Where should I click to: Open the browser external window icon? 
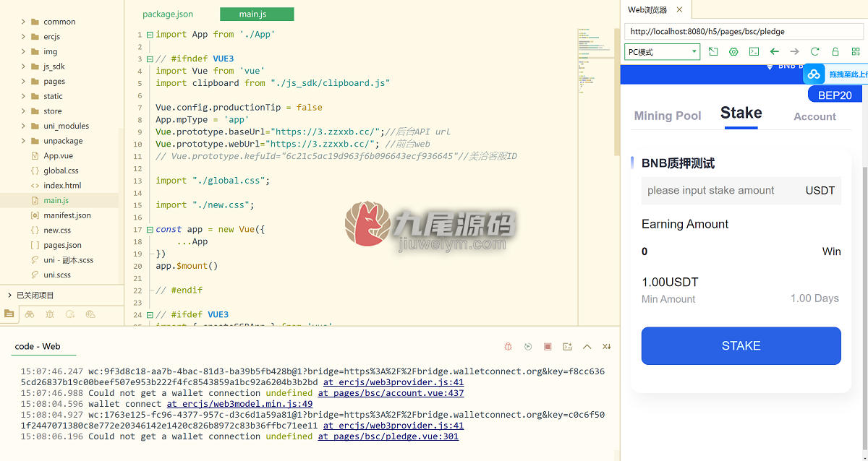713,52
